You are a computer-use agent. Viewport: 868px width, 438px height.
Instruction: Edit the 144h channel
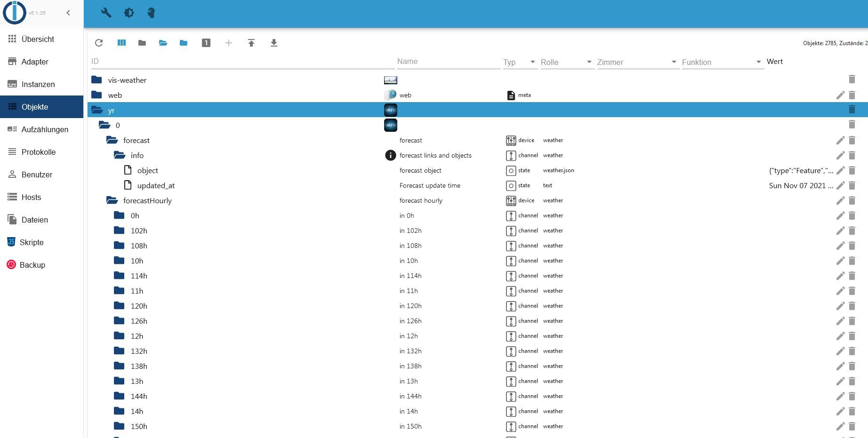click(840, 396)
